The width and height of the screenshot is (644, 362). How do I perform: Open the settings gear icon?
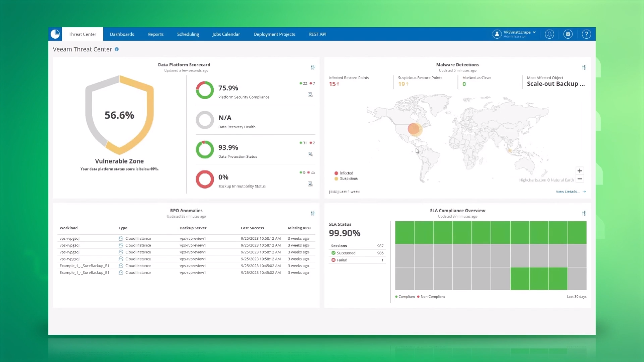coord(568,34)
